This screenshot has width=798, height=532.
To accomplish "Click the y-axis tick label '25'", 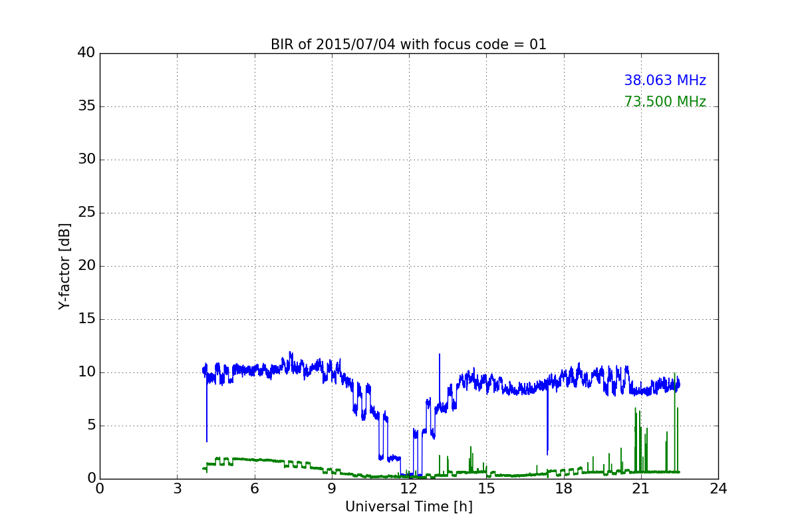I will [x=86, y=213].
